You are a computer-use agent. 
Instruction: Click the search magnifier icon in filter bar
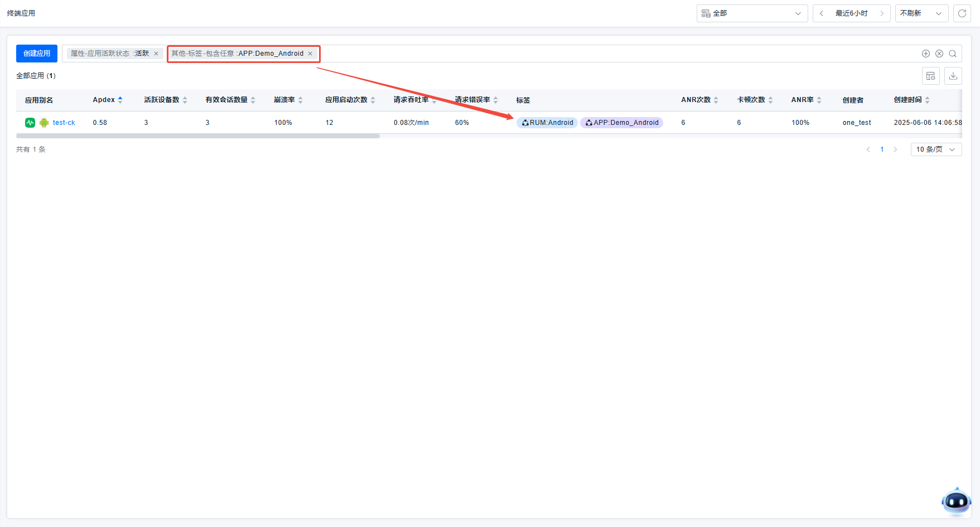click(953, 54)
